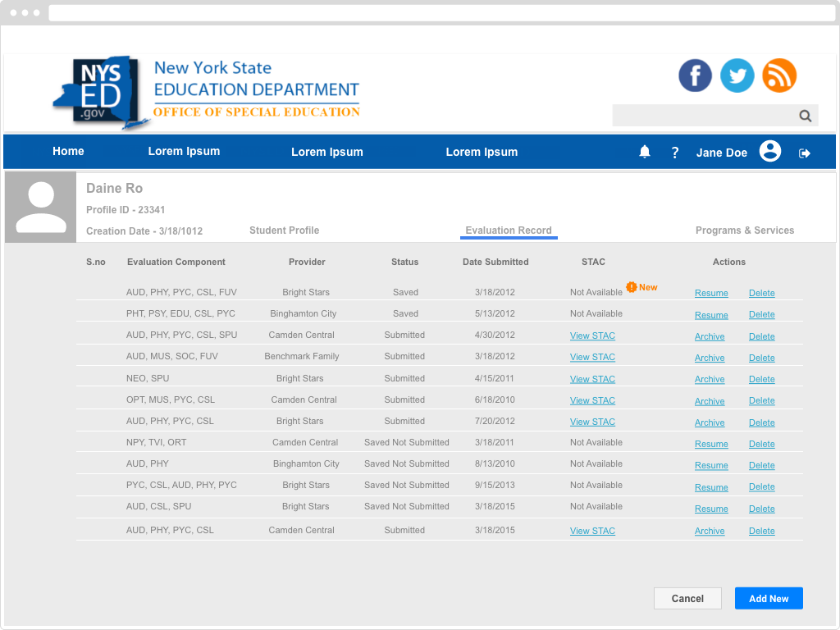Open the Twitter social icon
This screenshot has width=840, height=630.
pos(737,75)
